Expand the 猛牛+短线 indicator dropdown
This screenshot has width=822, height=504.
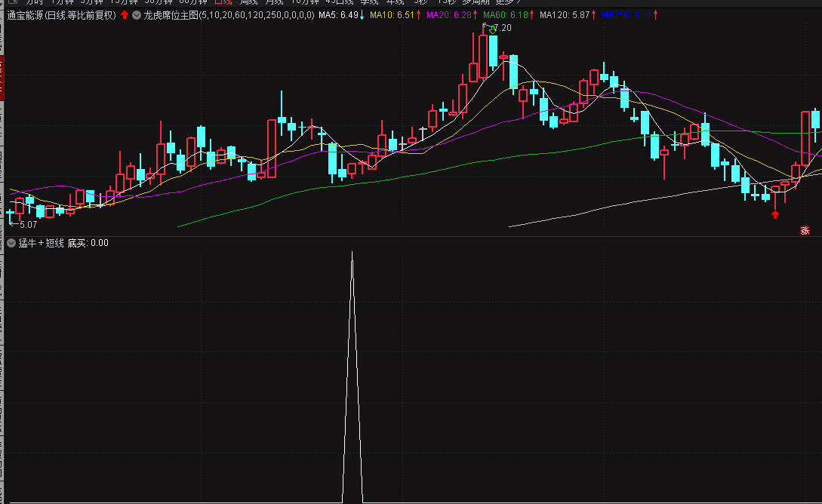[11, 243]
